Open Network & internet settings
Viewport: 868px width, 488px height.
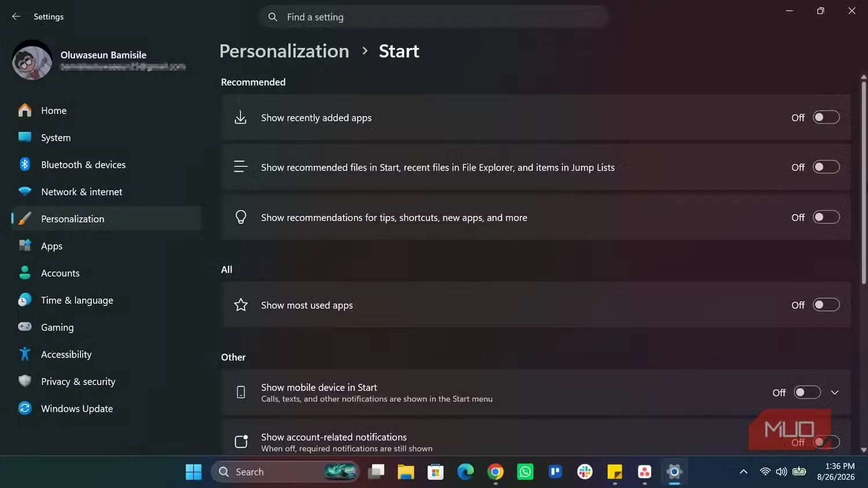(x=106, y=191)
